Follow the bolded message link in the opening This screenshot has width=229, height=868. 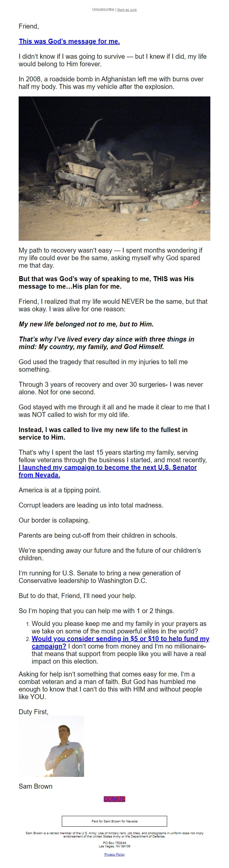click(x=69, y=41)
